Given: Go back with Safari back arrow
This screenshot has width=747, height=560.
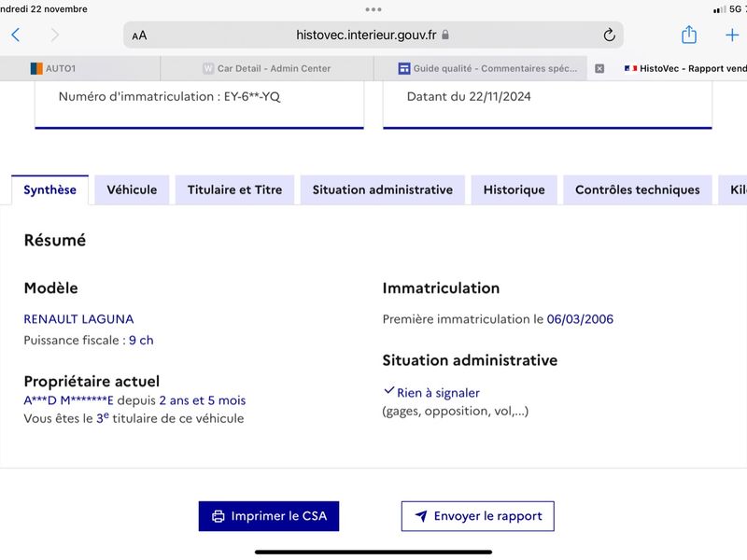Looking at the screenshot, I should [x=16, y=35].
